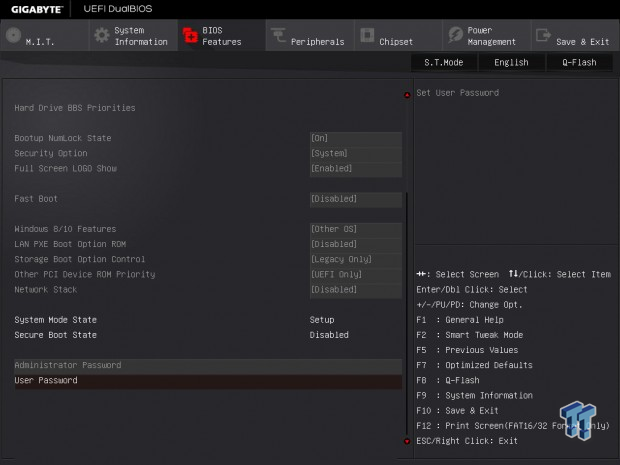This screenshot has height=465, width=620.
Task: Click the Fast Boot label
Action: click(x=36, y=198)
